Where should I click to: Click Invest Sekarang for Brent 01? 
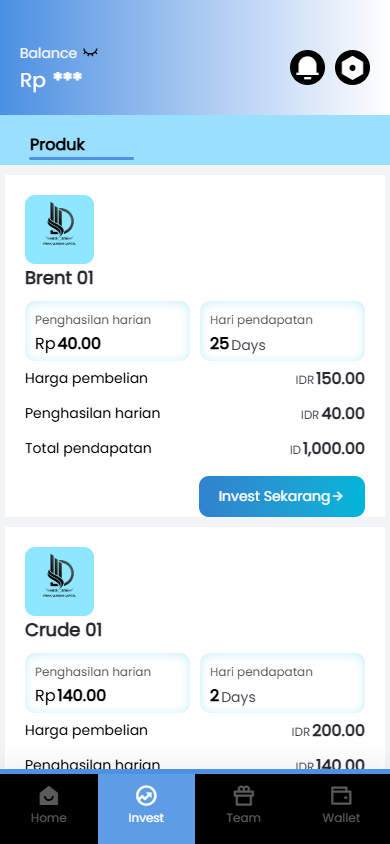[x=282, y=496]
